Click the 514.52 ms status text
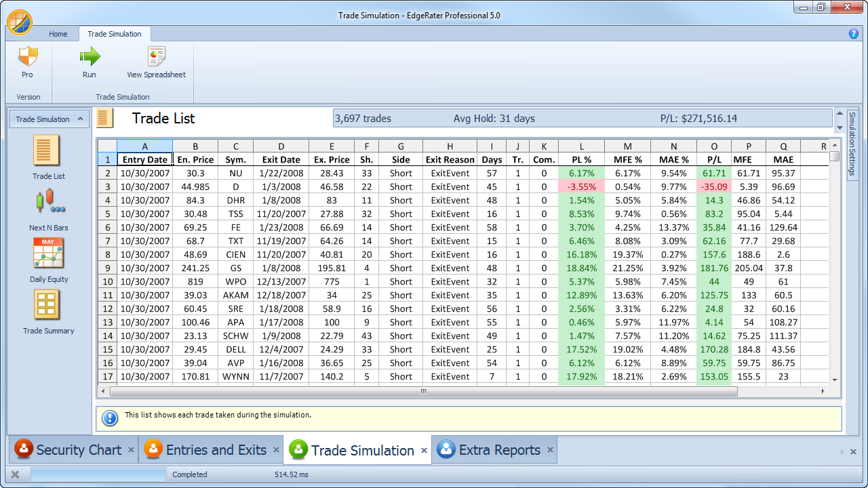 click(x=291, y=474)
